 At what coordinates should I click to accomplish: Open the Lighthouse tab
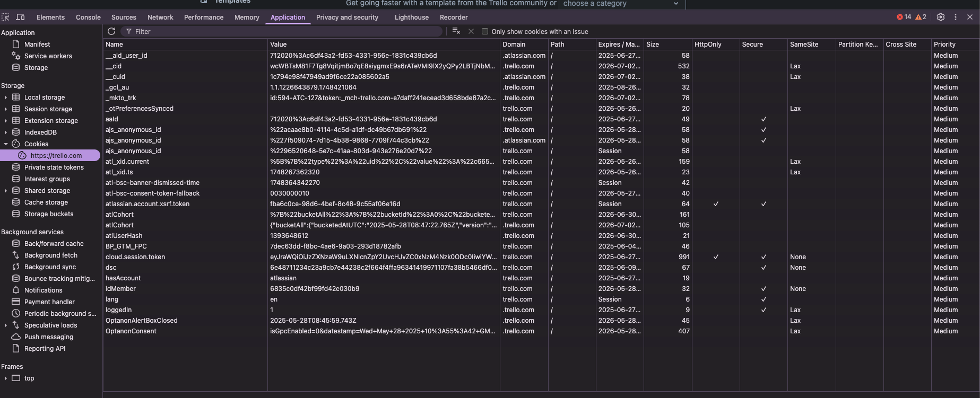click(x=411, y=17)
